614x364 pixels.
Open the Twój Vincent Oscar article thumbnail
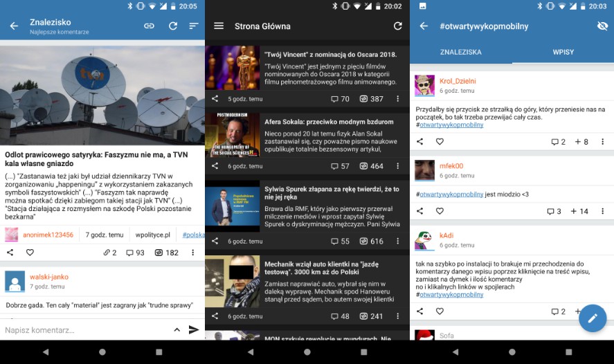click(x=232, y=68)
